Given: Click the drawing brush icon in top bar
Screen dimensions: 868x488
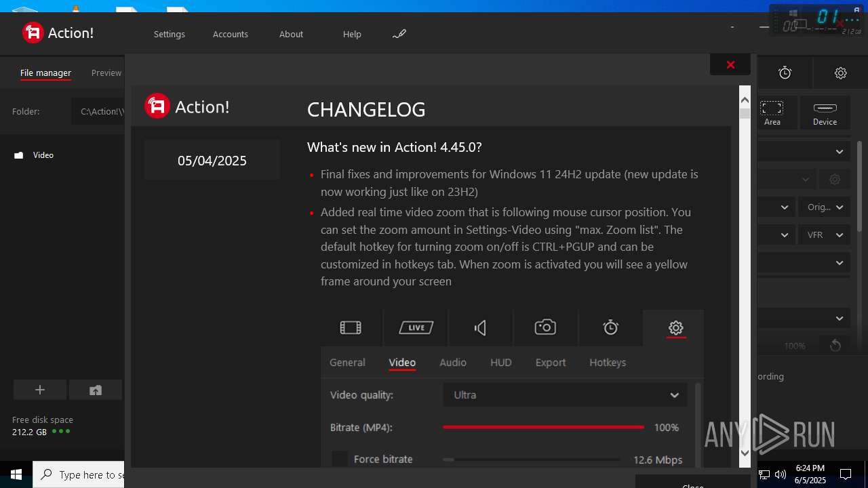Looking at the screenshot, I should click(x=399, y=34).
